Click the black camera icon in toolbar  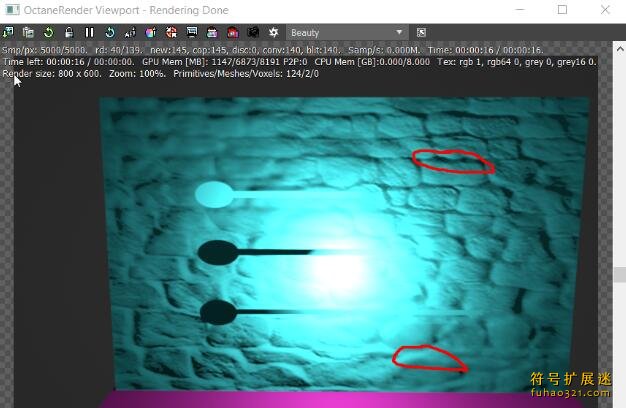coord(253,32)
